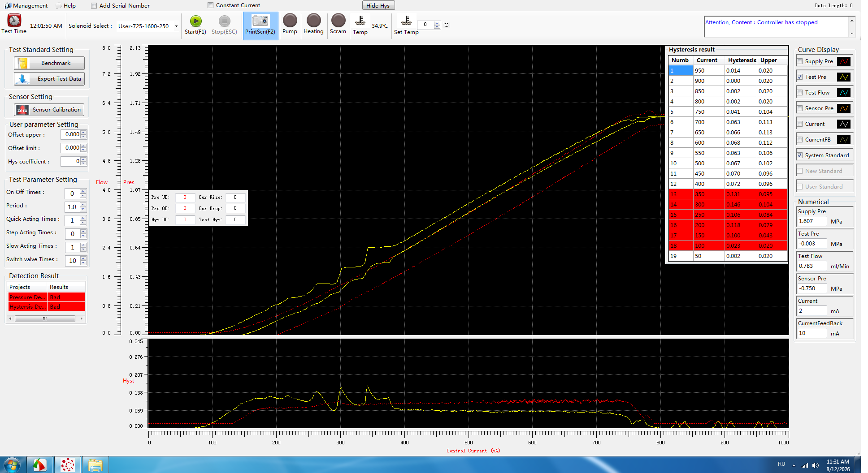Expand the Solenoid Select dropdown
Screen dimensions: 868x473
click(x=176, y=26)
